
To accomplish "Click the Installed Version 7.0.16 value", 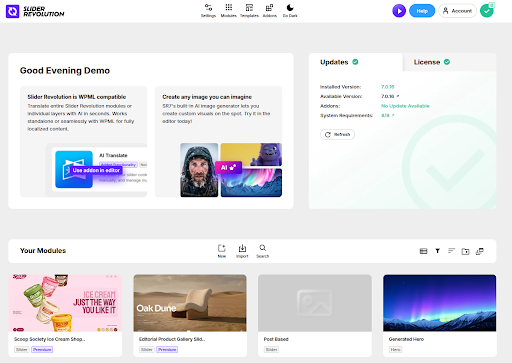I will [x=388, y=87].
